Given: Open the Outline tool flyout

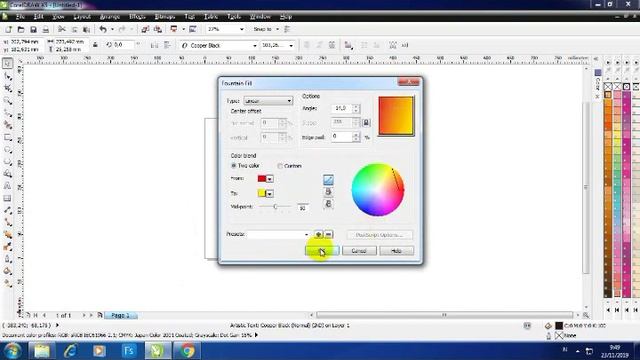Looking at the screenshot, I should tap(7, 259).
